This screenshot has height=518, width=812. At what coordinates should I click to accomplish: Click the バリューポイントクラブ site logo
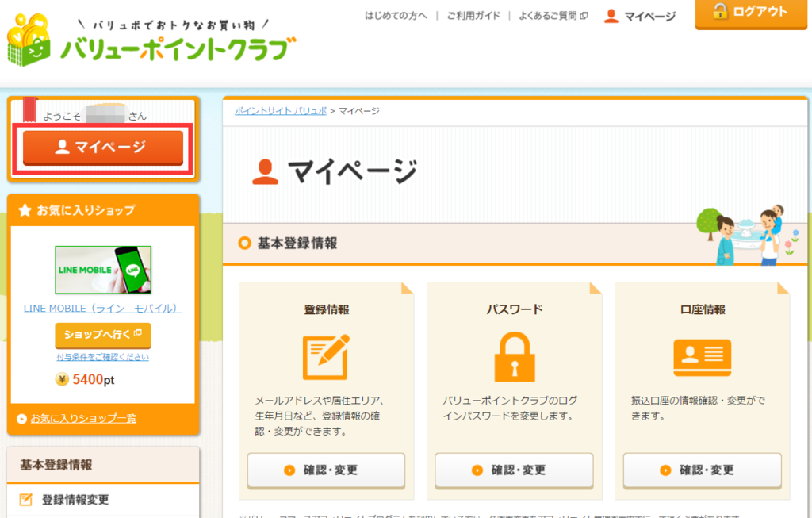(151, 40)
